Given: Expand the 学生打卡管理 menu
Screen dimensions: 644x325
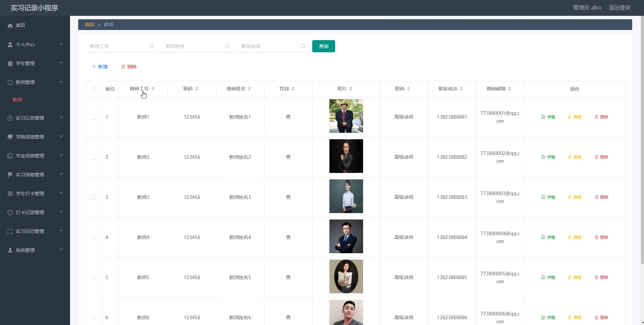Looking at the screenshot, I should click(35, 194).
